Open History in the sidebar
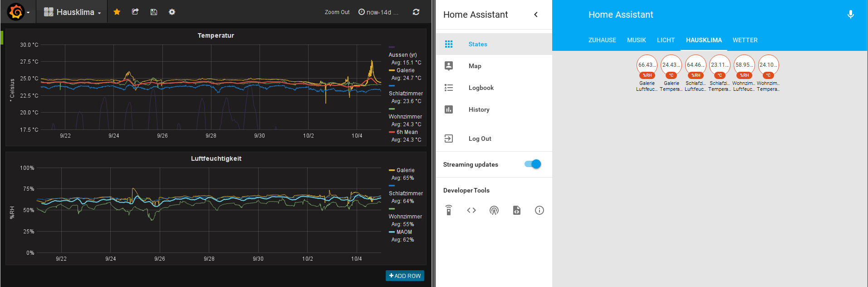Image resolution: width=868 pixels, height=287 pixels. coord(494,109)
